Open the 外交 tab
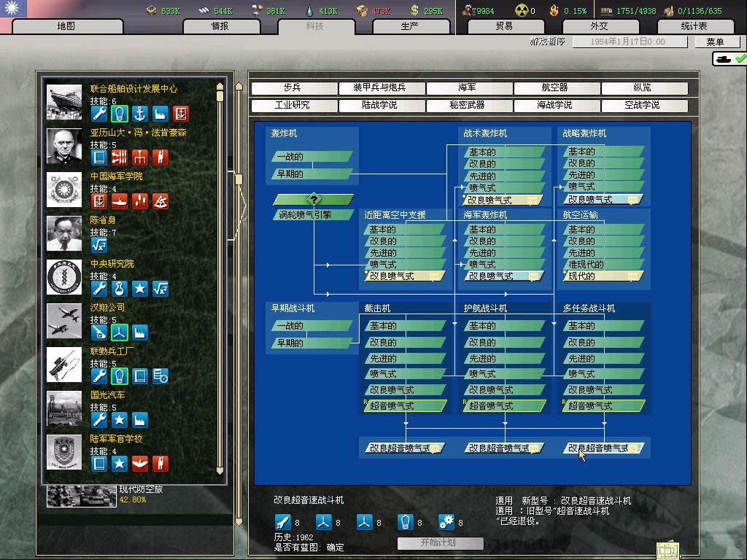This screenshot has height=560, width=747. 598,26
